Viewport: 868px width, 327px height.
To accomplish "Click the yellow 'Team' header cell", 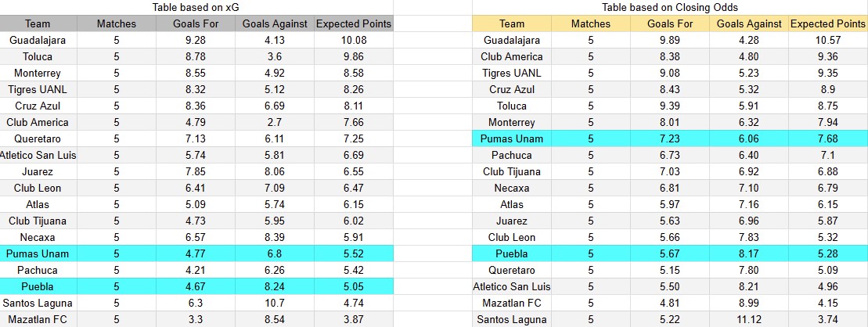I will [512, 23].
